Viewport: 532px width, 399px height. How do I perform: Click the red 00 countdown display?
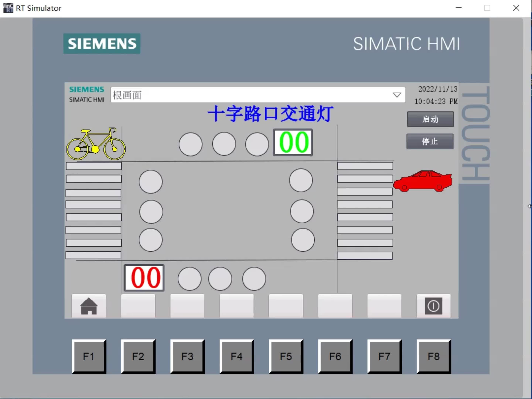144,278
